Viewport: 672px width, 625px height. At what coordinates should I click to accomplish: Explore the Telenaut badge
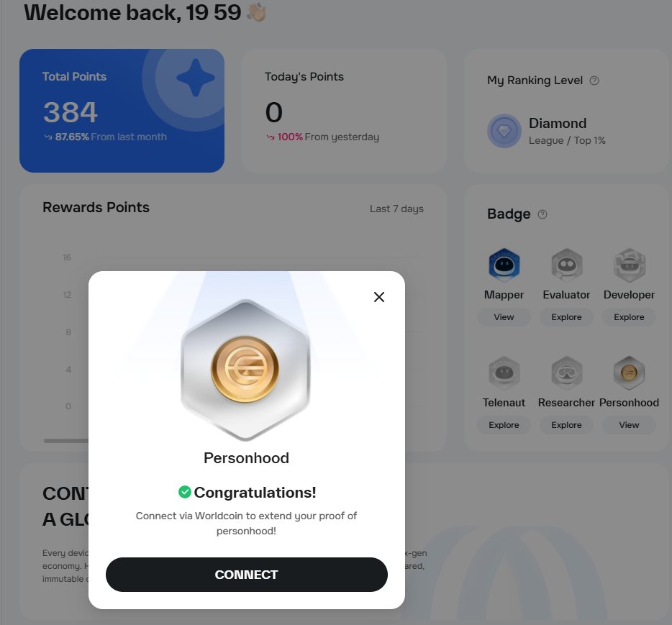504,425
